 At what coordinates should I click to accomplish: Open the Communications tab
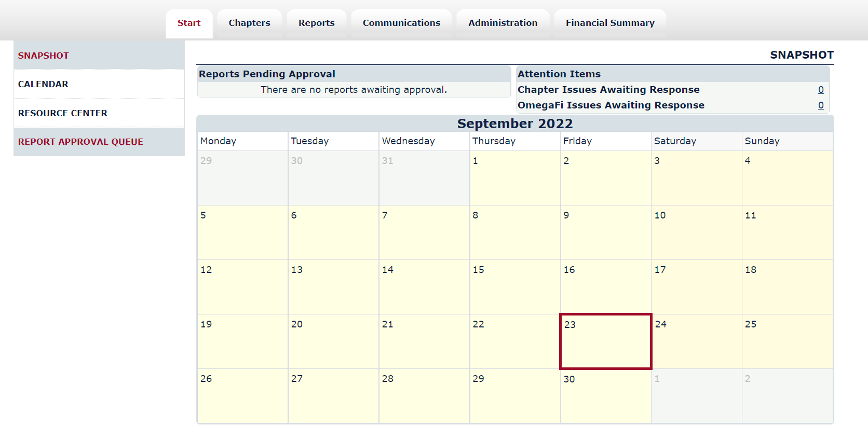tap(401, 23)
